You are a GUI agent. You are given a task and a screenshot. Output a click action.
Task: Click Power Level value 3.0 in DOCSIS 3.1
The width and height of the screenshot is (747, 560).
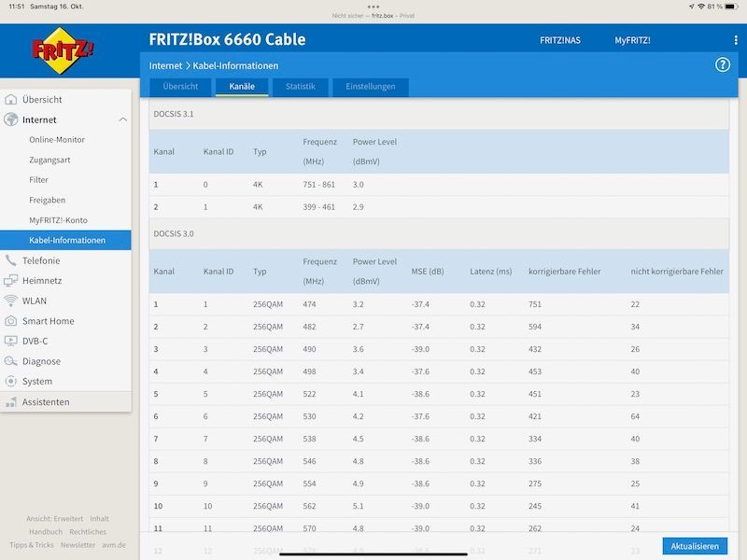coord(358,185)
